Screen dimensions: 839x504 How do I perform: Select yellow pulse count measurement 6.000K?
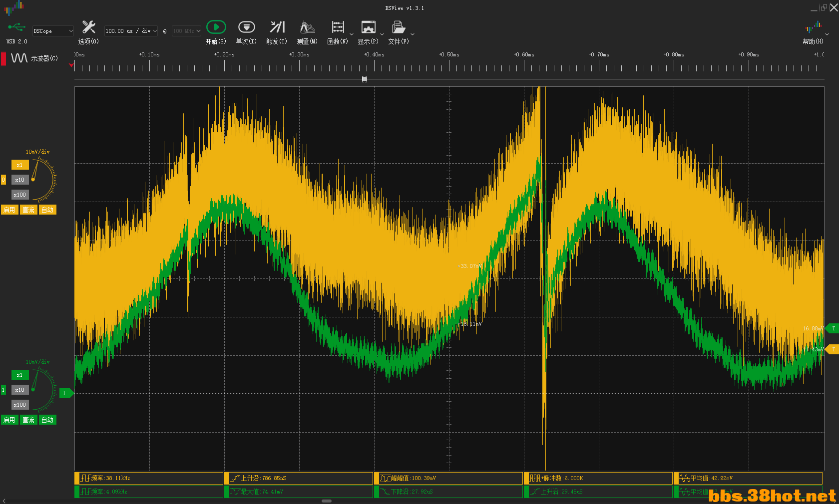[x=598, y=478]
